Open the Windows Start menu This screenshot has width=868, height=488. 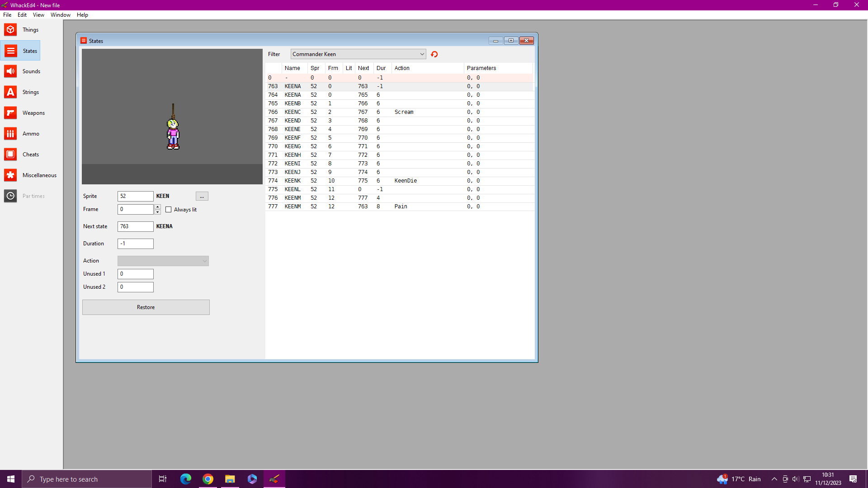tap(11, 479)
